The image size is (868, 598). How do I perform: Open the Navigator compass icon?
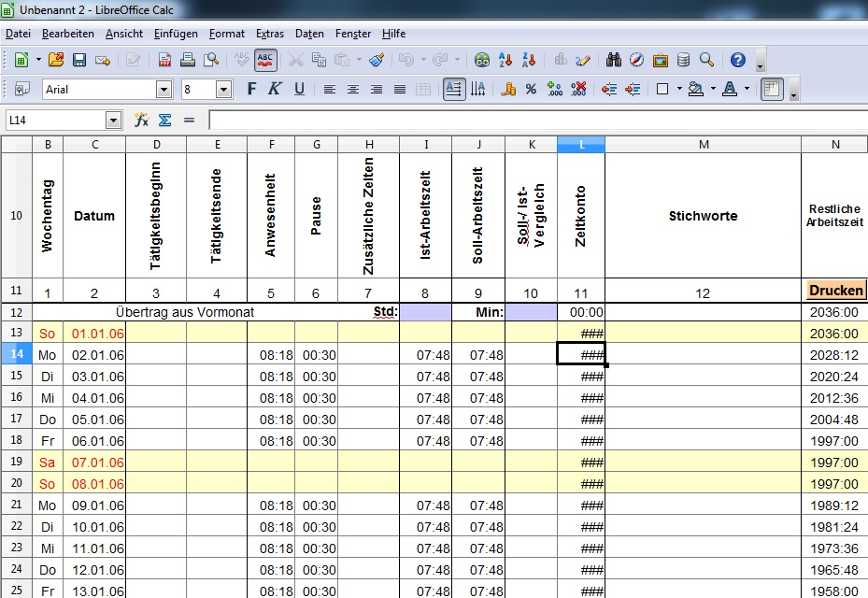(x=636, y=60)
